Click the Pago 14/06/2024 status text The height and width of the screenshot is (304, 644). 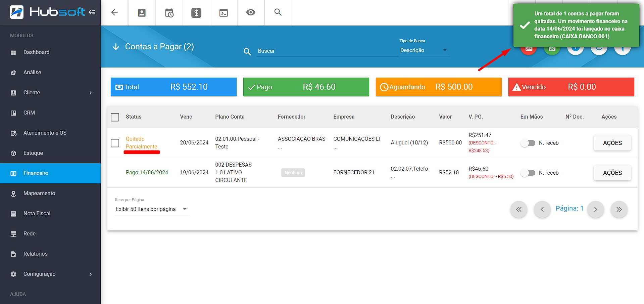click(147, 173)
